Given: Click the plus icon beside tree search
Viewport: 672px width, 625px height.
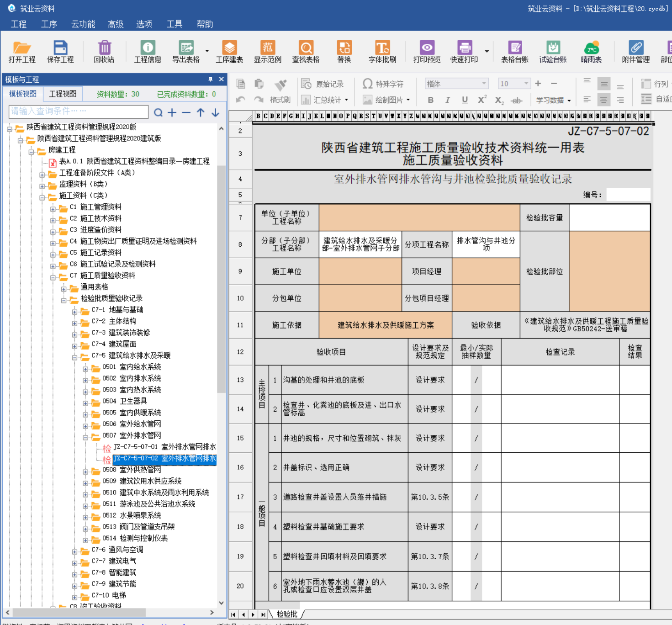Looking at the screenshot, I should pos(172,112).
